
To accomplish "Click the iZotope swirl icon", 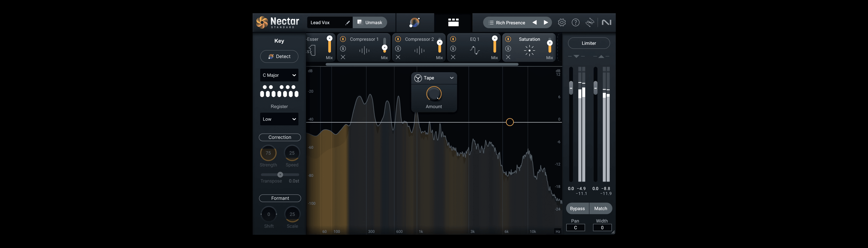I will (x=590, y=23).
